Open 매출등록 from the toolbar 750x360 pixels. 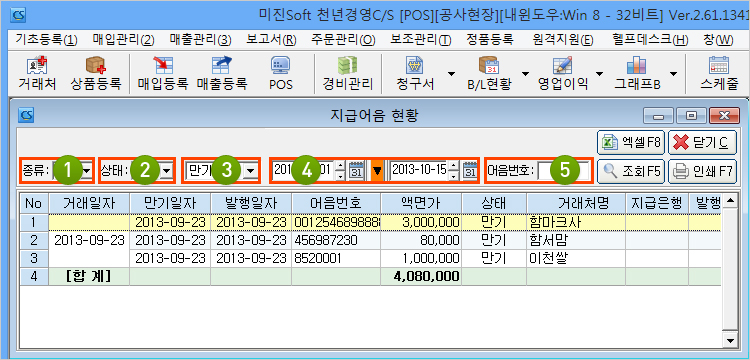click(x=221, y=74)
